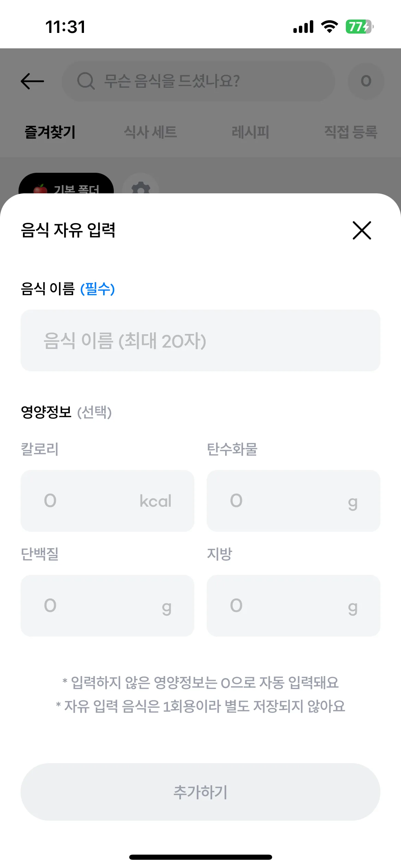401x868 pixels.
Task: Tap the back arrow icon
Action: 33,81
